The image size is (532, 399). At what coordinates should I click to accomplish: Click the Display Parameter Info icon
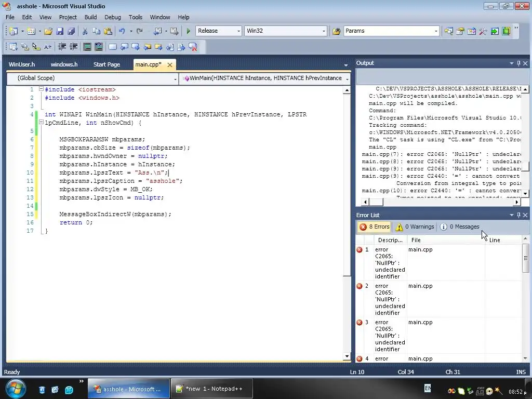coord(25,47)
